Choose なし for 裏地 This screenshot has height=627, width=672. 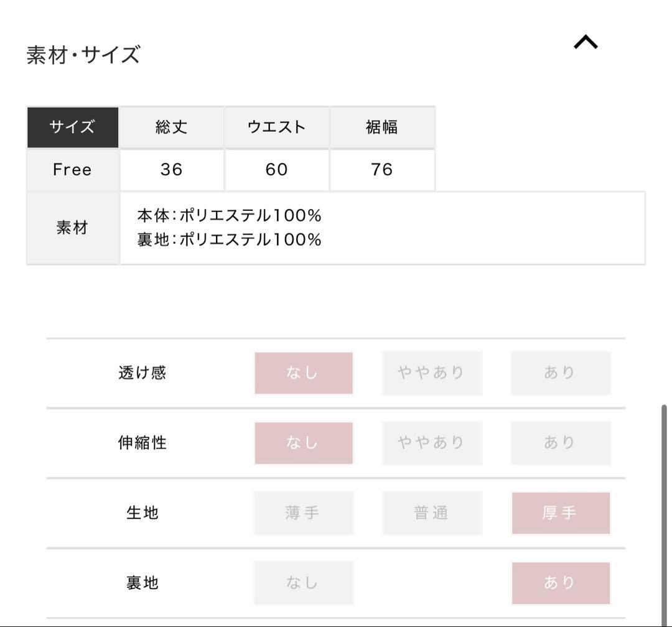click(x=304, y=582)
